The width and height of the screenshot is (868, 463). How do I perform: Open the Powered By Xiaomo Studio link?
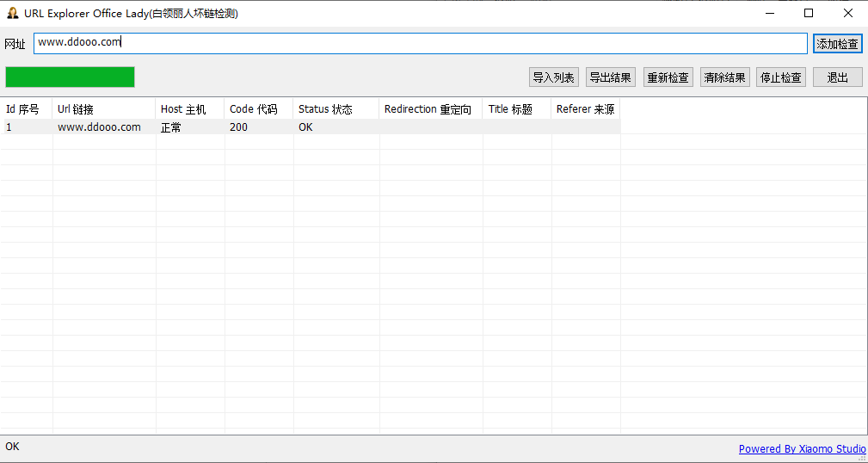[x=802, y=448]
